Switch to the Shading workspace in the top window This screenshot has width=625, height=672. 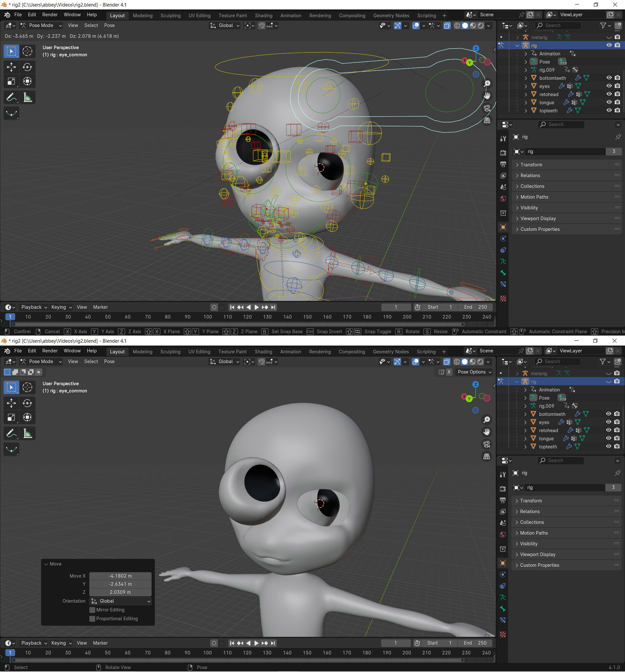coord(264,16)
